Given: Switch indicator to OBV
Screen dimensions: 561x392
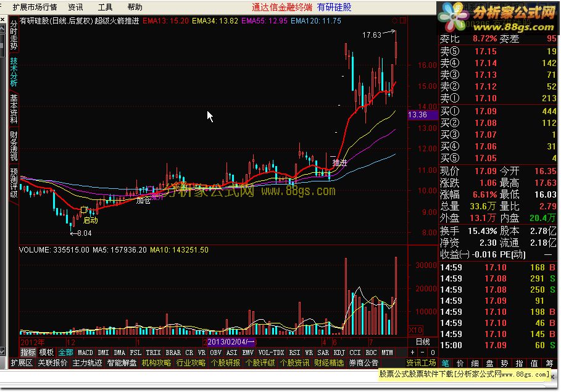Looking at the screenshot, I should pos(215,352).
